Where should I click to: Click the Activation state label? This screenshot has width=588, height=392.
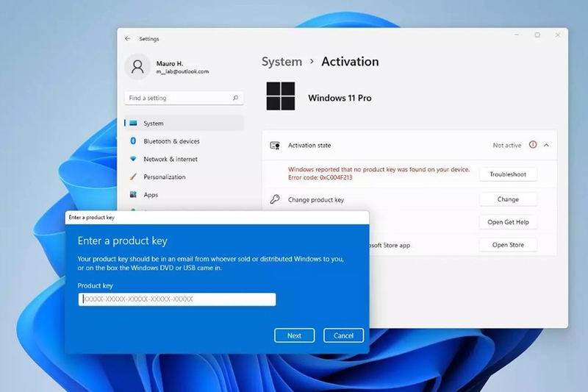point(309,145)
